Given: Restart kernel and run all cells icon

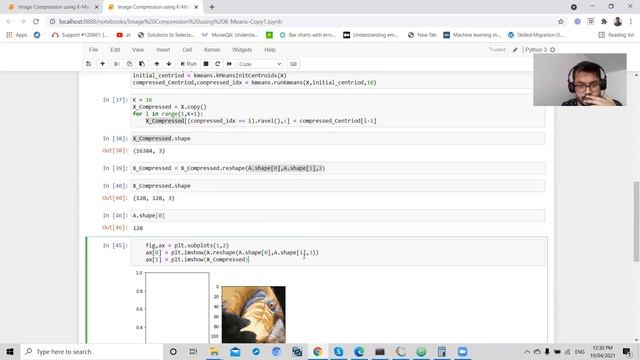Looking at the screenshot, I should (229, 64).
